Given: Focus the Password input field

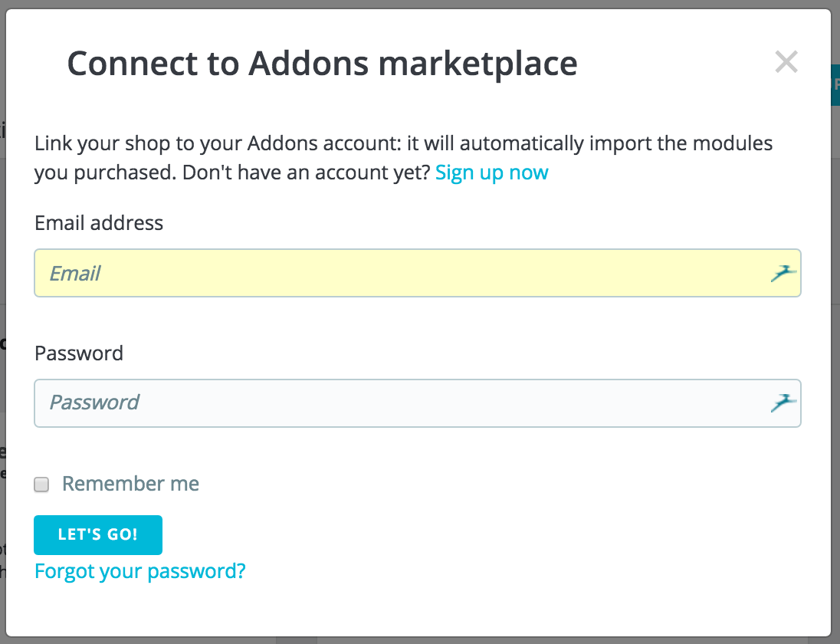Looking at the screenshot, I should click(x=418, y=403).
